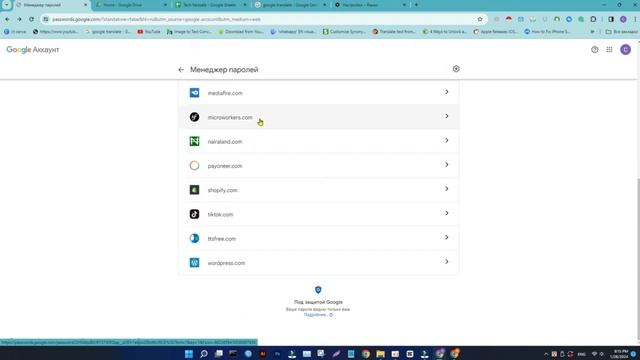Go back using the Password Manager arrow

[181, 70]
